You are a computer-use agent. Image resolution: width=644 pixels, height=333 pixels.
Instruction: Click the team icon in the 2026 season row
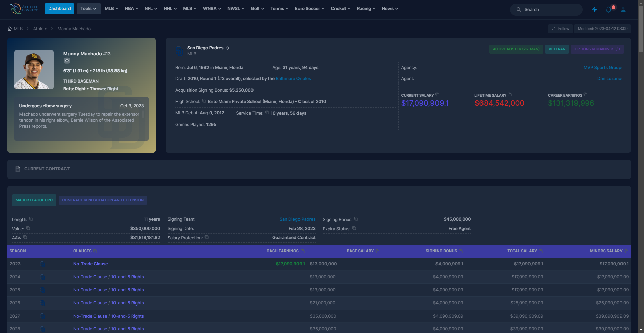click(43, 303)
